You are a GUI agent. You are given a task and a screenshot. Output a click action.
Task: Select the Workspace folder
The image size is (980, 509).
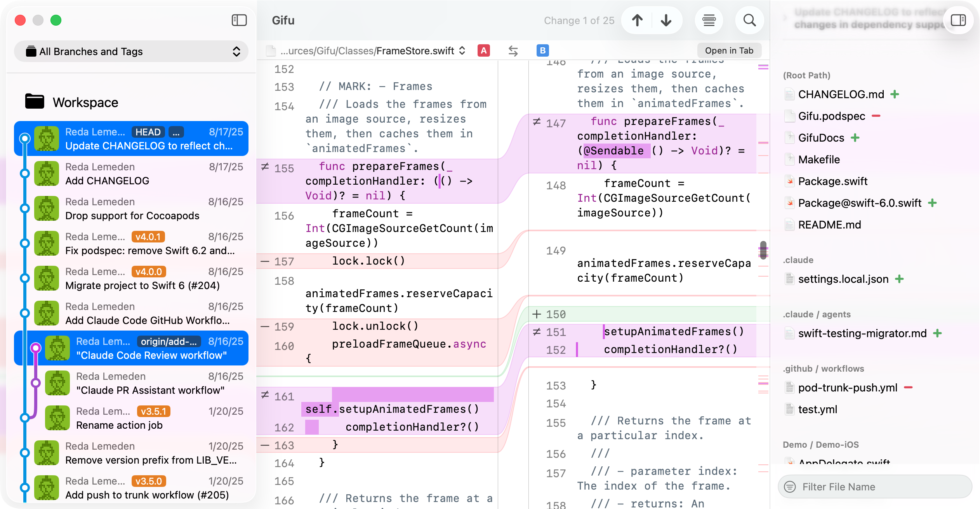tap(71, 102)
